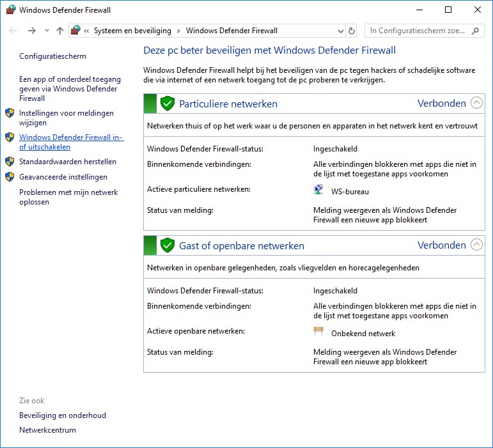Click the 'Gast of openbare netwerken' heading

242,245
